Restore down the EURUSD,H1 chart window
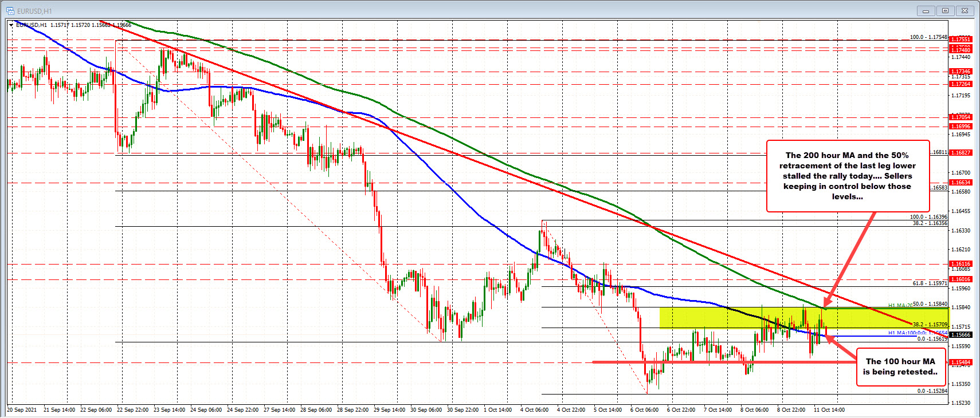Screen dimensions: 980x418 (x=945, y=10)
